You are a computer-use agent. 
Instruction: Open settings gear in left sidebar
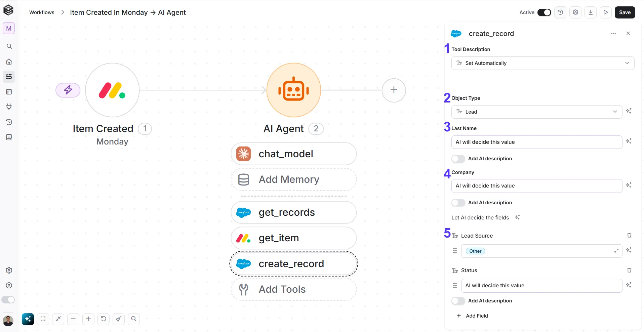(9, 270)
